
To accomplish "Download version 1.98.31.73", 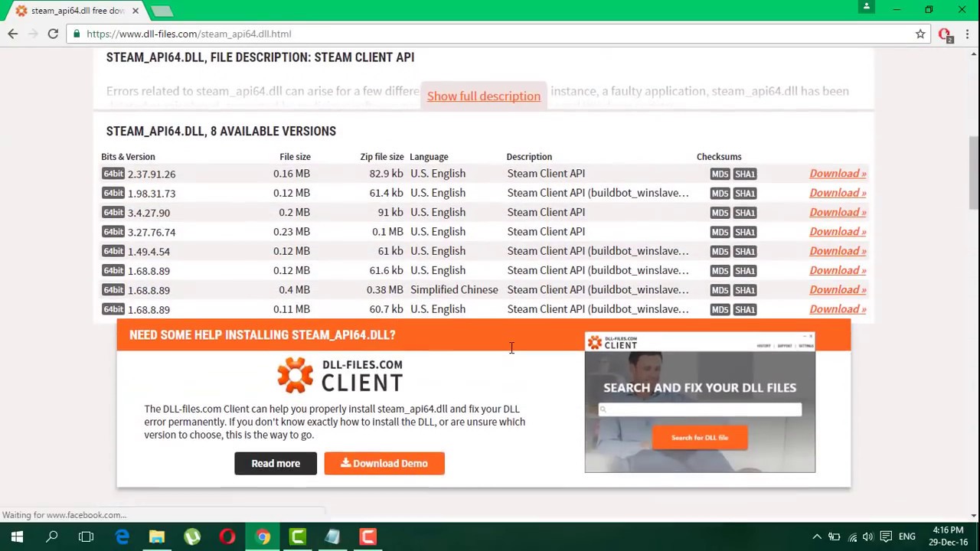I will [x=838, y=193].
